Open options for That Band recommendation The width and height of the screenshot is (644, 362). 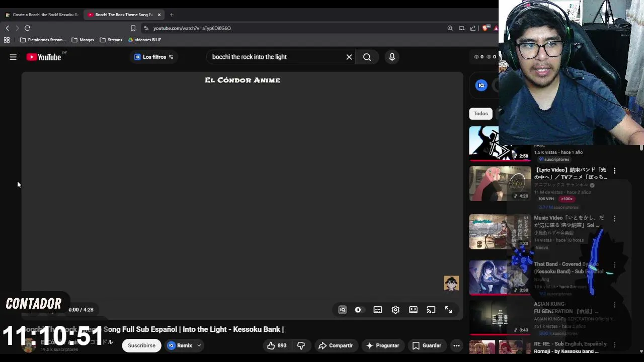tap(614, 265)
